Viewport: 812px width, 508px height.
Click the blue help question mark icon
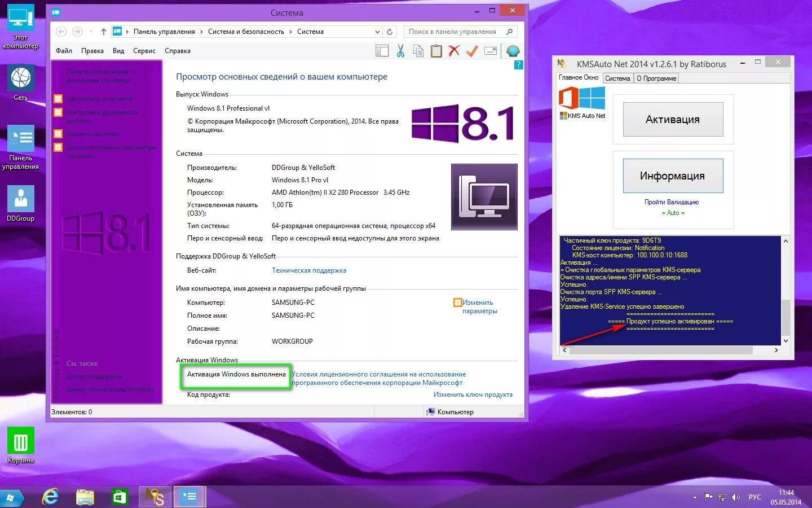point(519,65)
